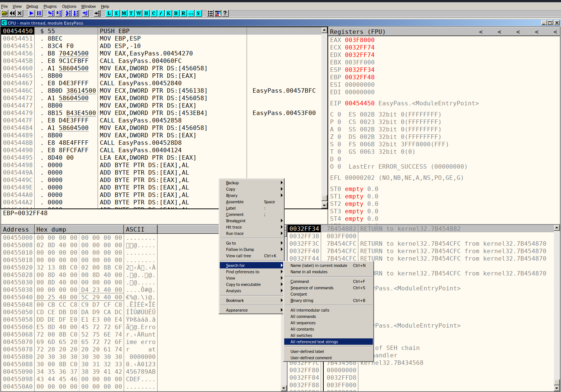Open the Help menu
This screenshot has height=392, width=561.
pos(105,6)
